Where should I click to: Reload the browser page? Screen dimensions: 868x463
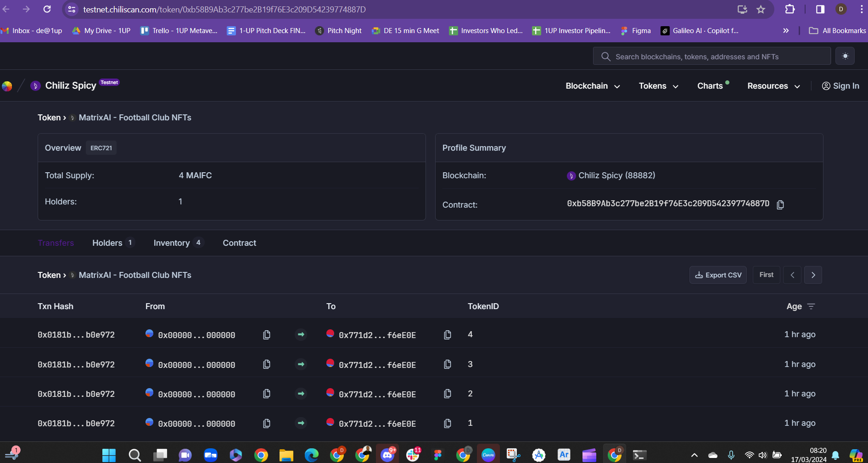pos(47,9)
